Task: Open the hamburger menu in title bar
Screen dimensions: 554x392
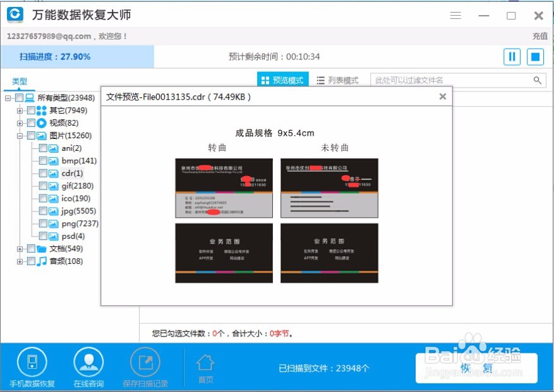Action: (455, 16)
